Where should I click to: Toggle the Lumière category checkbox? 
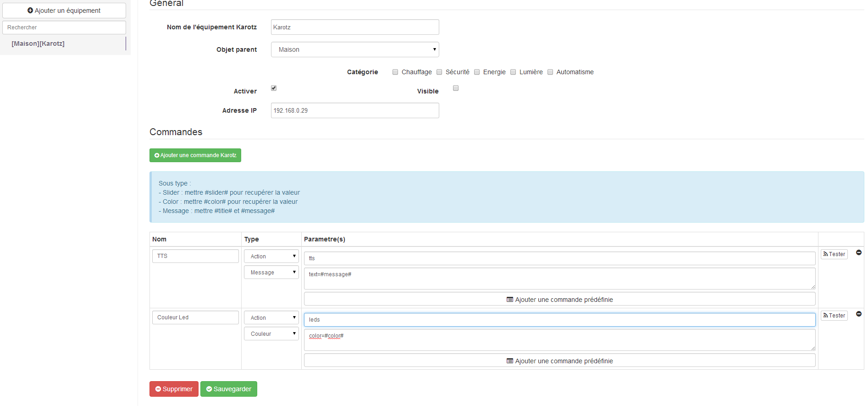tap(513, 72)
